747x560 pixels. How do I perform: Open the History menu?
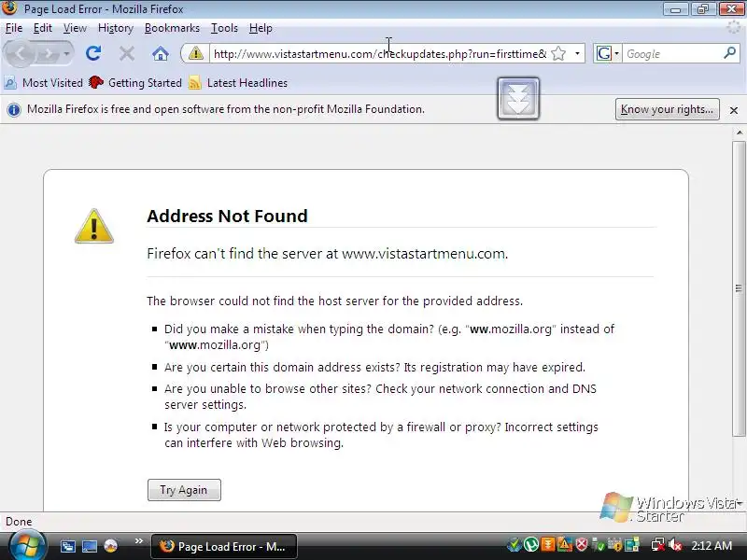[x=115, y=28]
